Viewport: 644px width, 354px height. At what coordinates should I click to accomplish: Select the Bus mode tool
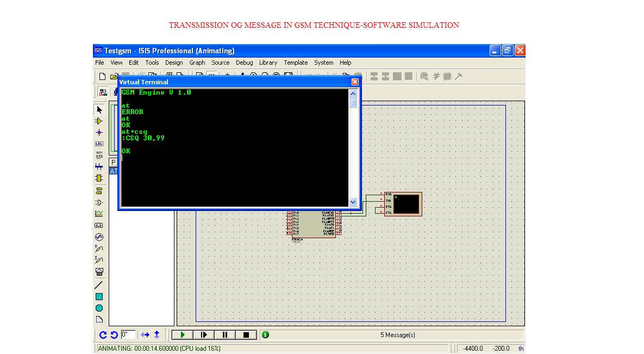(99, 166)
